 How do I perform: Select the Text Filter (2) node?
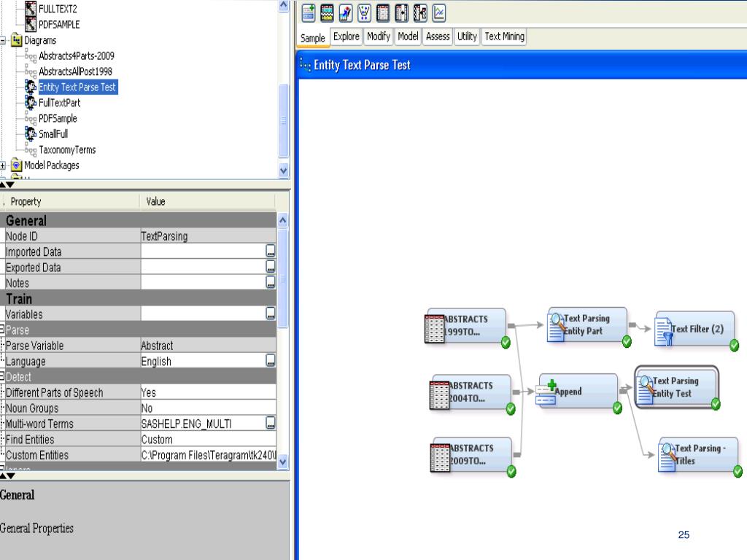click(697, 330)
